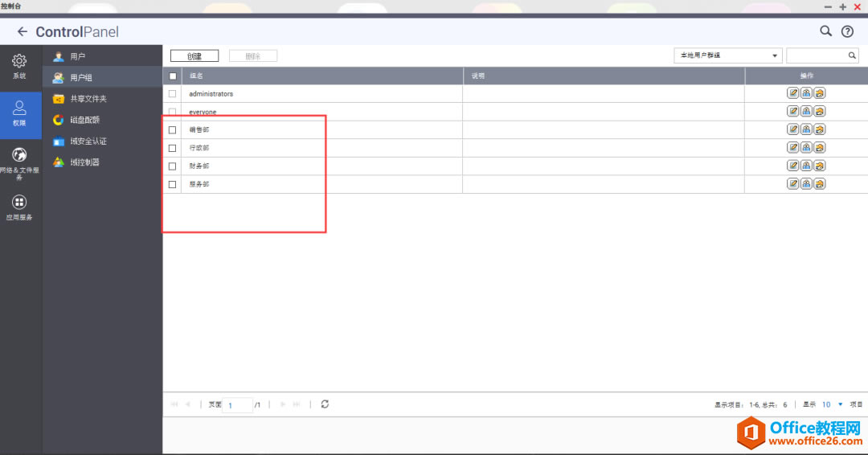This screenshot has width=868, height=455.
Task: Click the 创建 (Create) button
Action: tap(194, 56)
